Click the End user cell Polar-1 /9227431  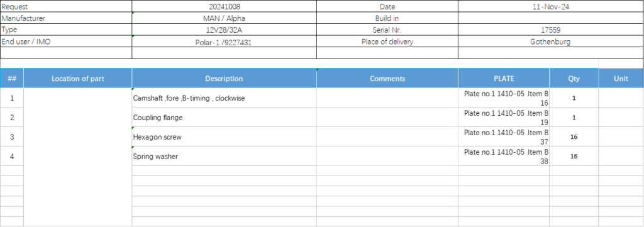[x=225, y=42]
